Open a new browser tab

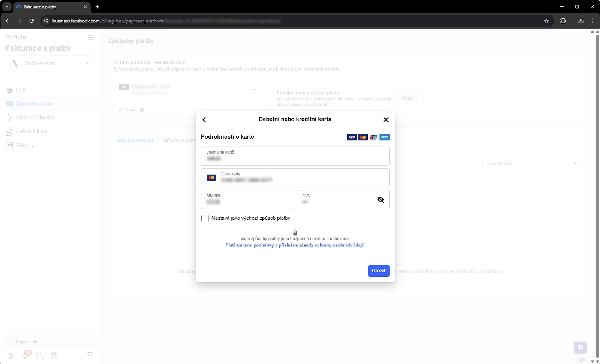click(x=97, y=7)
